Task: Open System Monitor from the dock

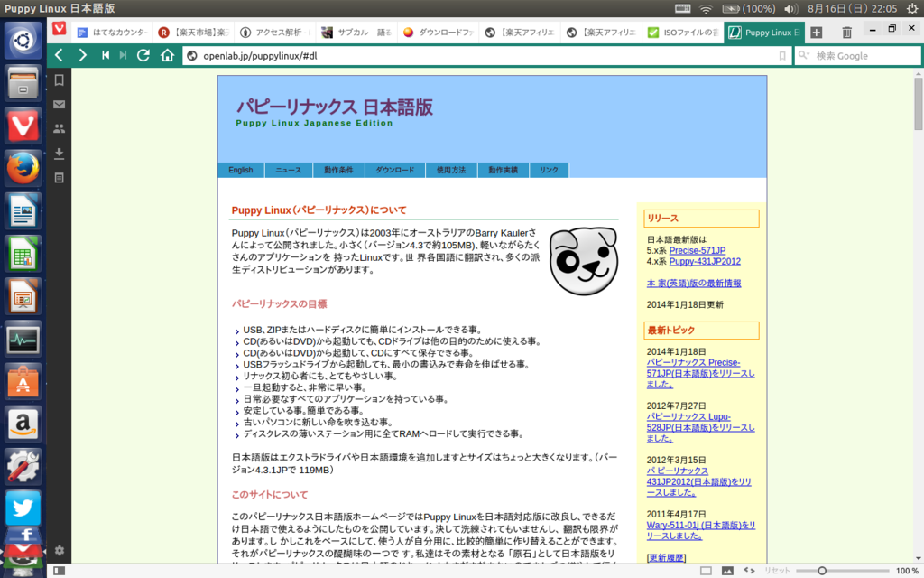Action: pos(23,339)
